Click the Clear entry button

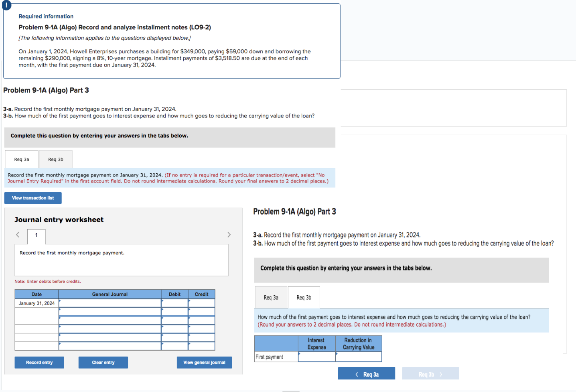click(103, 362)
